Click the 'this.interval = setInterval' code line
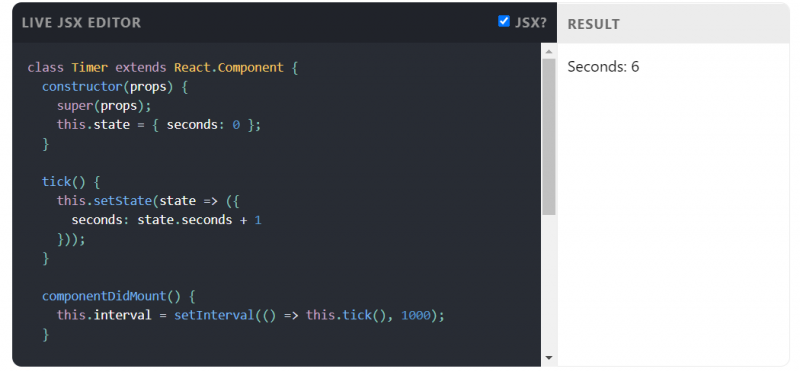The height and width of the screenshot is (372, 800). pos(251,315)
